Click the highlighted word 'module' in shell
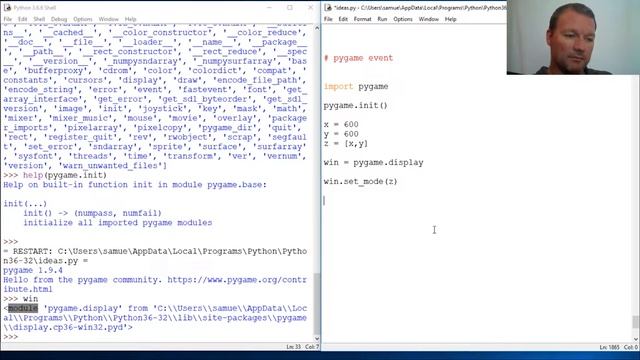 pos(23,308)
